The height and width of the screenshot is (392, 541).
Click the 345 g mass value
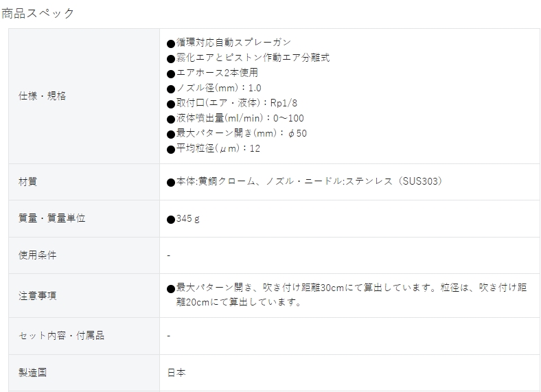pyautogui.click(x=187, y=219)
